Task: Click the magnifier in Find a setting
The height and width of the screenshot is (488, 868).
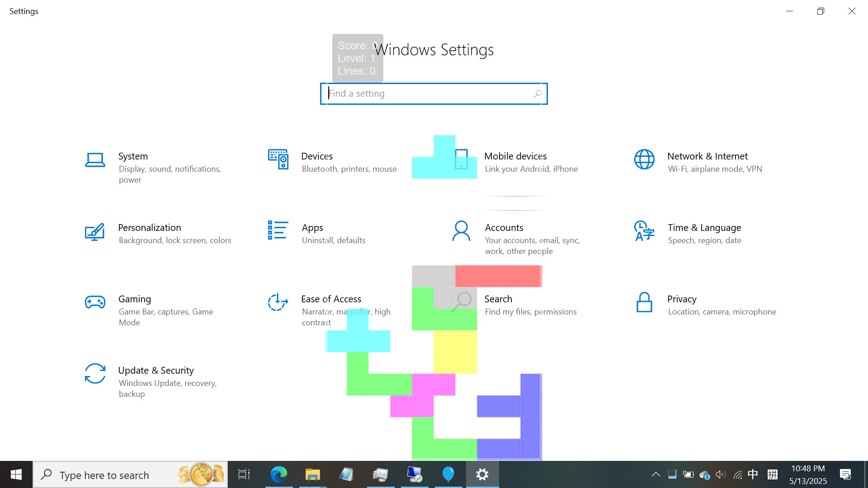Action: 537,94
